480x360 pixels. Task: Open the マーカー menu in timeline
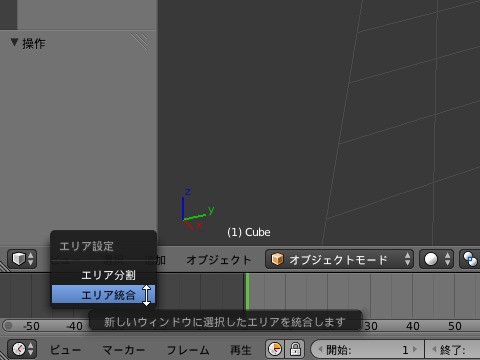click(x=124, y=350)
